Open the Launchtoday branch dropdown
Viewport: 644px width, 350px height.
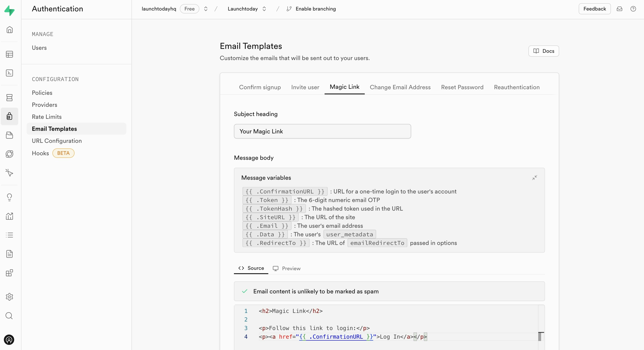pyautogui.click(x=264, y=9)
